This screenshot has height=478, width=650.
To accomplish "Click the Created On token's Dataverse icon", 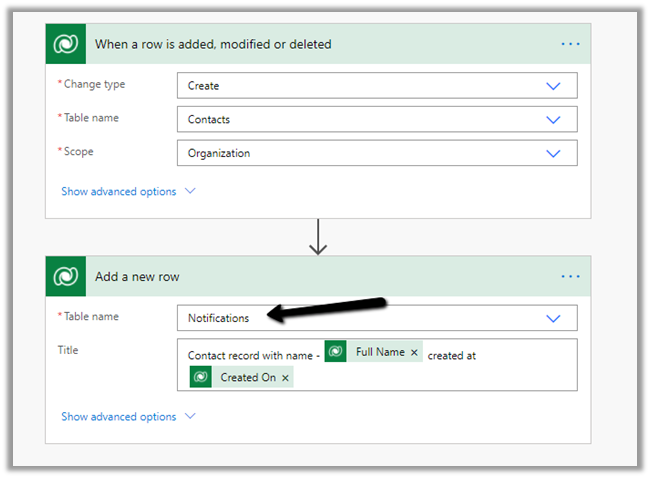I will [201, 377].
